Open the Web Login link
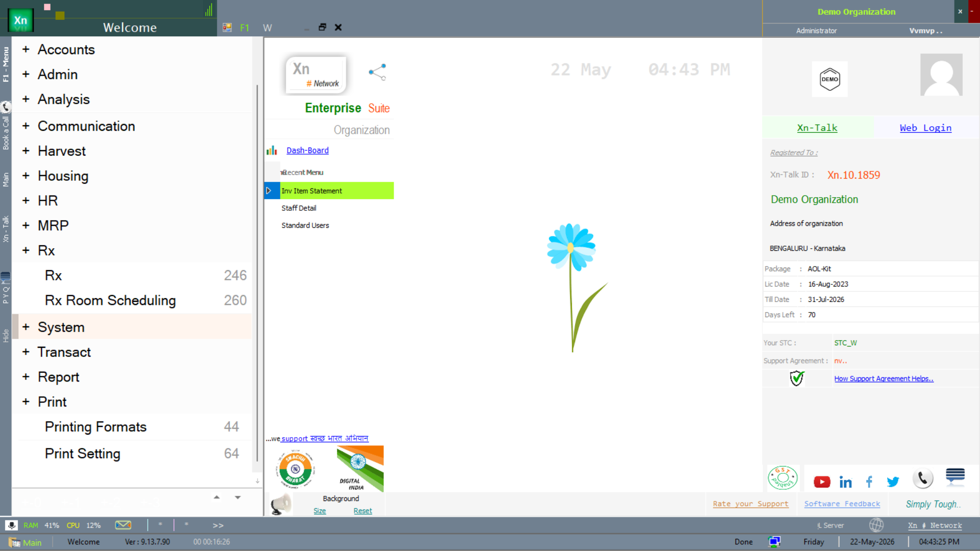Viewport: 980px width, 551px height. click(x=925, y=128)
